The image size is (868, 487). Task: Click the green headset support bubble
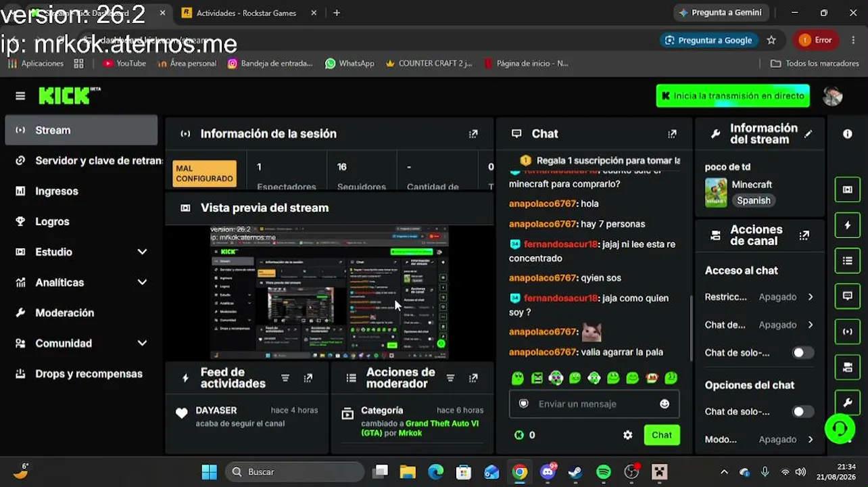(840, 429)
